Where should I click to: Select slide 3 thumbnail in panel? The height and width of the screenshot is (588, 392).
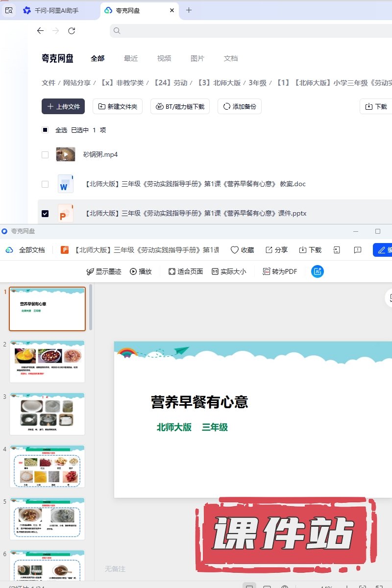[47, 414]
